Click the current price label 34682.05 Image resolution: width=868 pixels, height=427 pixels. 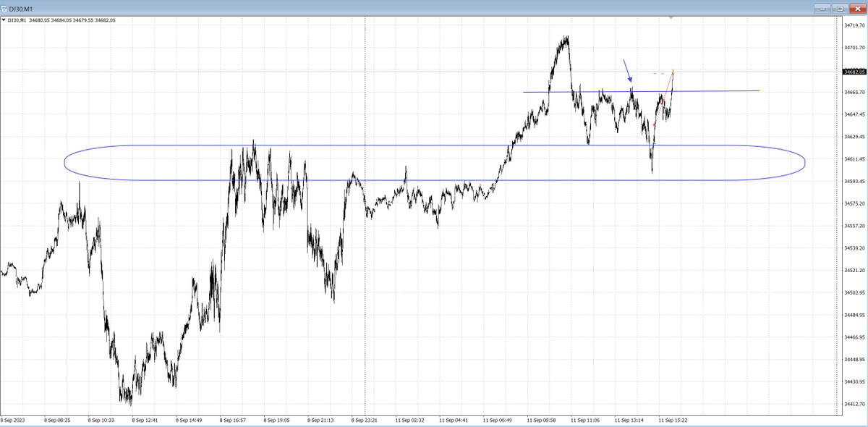(854, 72)
